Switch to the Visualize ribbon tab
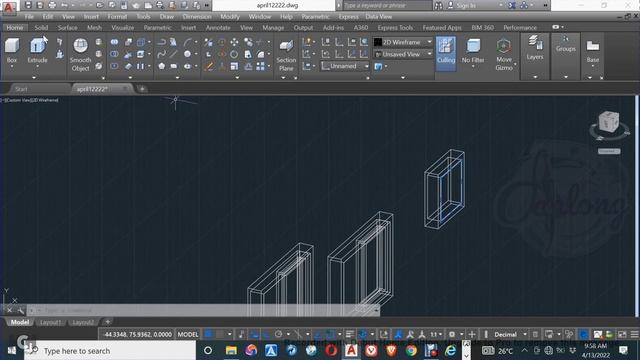This screenshot has width=640, height=360. tap(122, 27)
